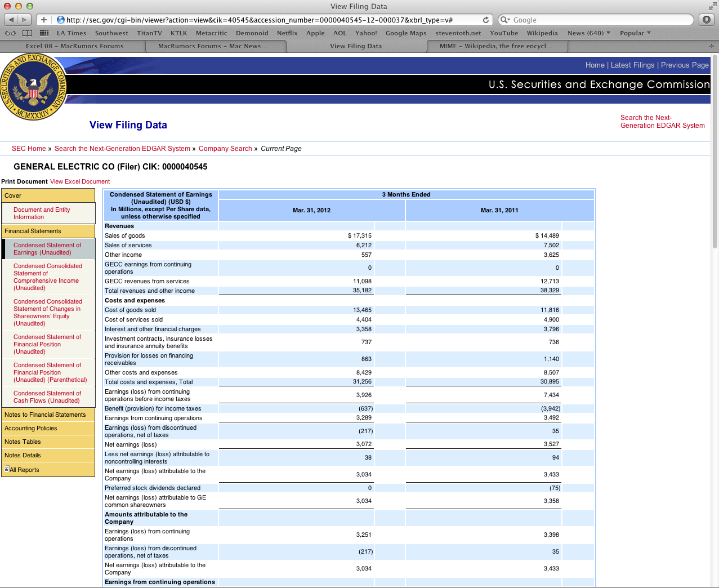Open the Reading List glasses icon

[x=11, y=33]
